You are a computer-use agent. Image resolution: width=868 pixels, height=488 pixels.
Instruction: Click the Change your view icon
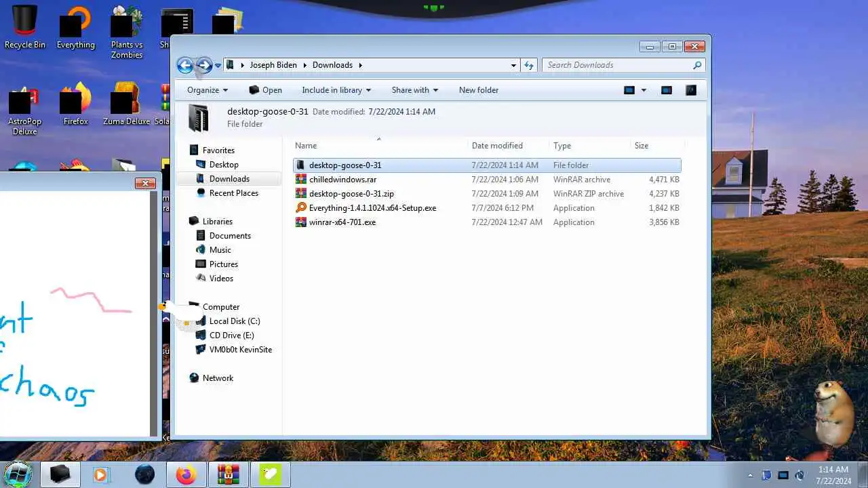pos(629,90)
